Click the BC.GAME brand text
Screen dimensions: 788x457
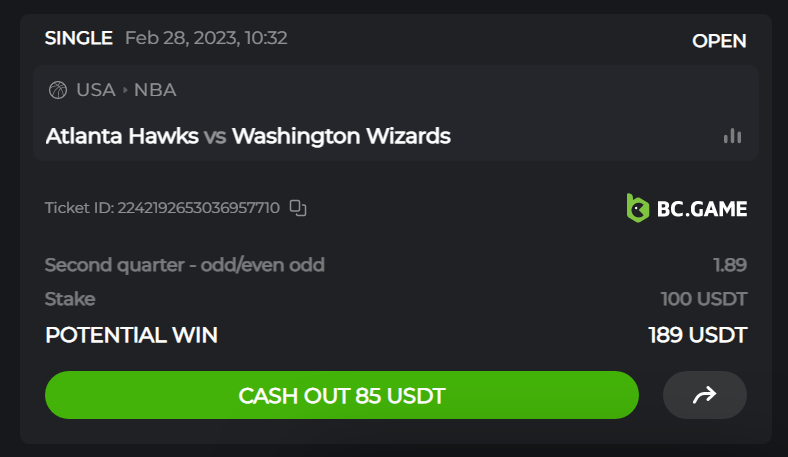(x=702, y=209)
